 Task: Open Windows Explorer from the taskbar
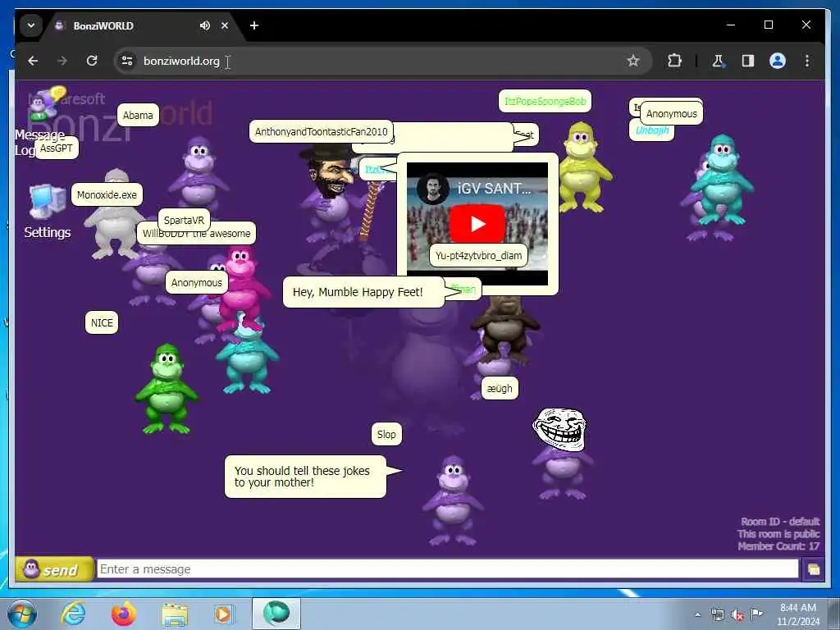click(x=175, y=614)
